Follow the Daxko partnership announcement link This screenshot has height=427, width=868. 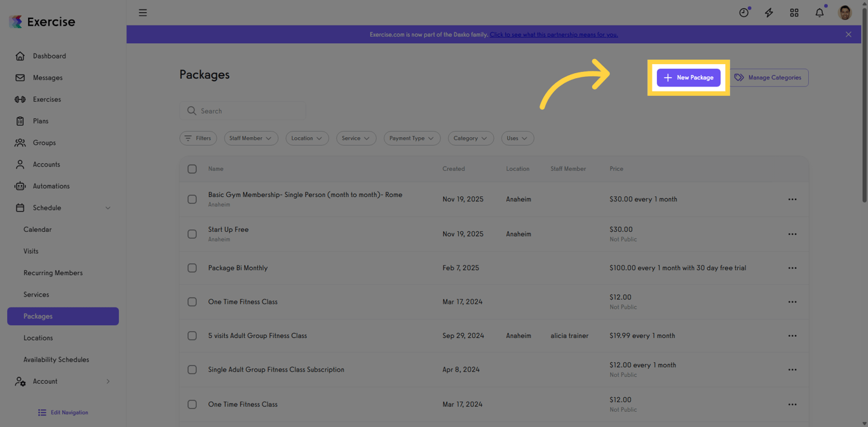point(553,34)
